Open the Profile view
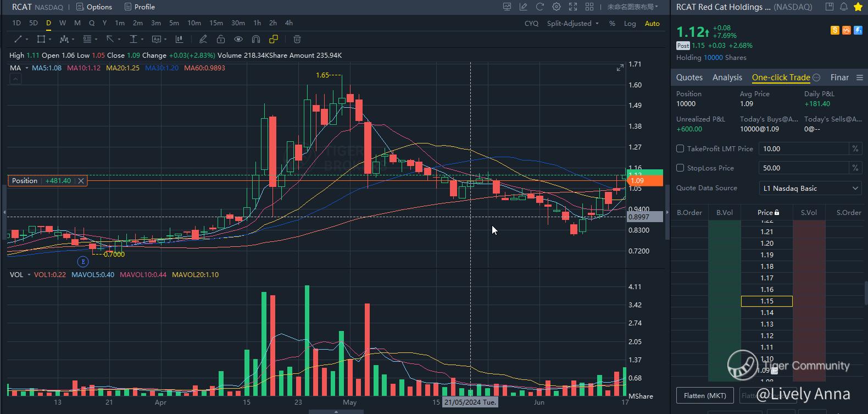This screenshot has width=868, height=414. (140, 7)
